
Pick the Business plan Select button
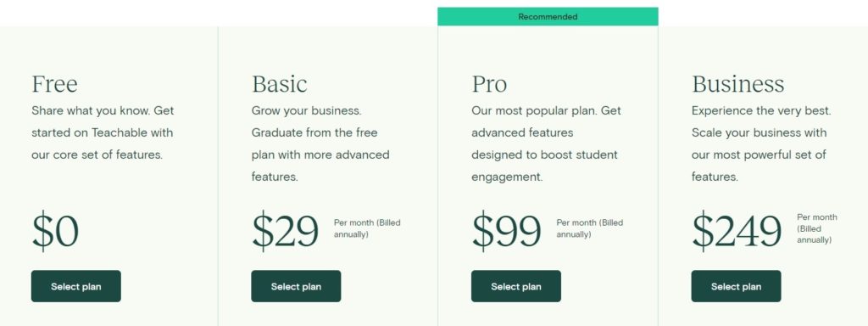(737, 286)
